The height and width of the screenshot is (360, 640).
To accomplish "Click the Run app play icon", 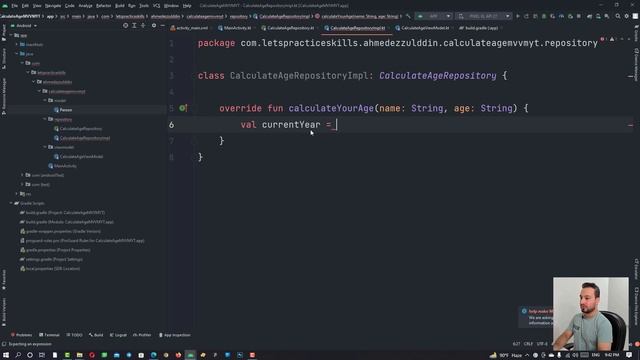I will pyautogui.click(x=518, y=16).
